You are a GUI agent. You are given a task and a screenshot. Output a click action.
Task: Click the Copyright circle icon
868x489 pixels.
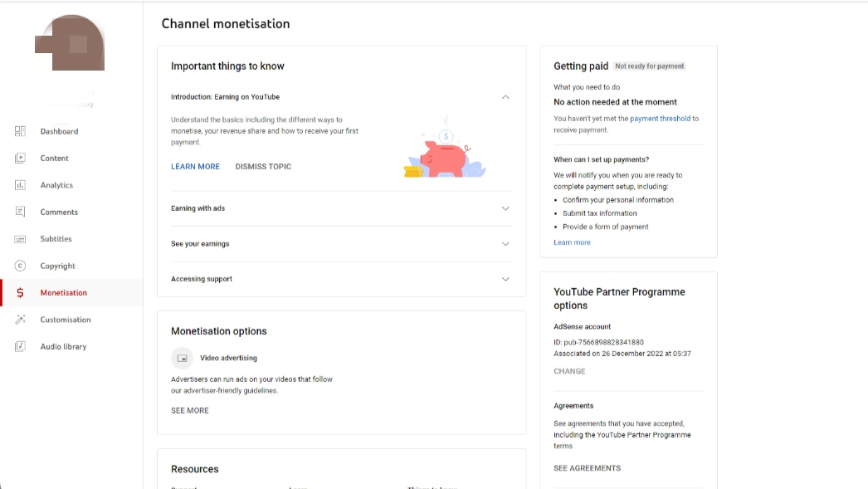[20, 266]
